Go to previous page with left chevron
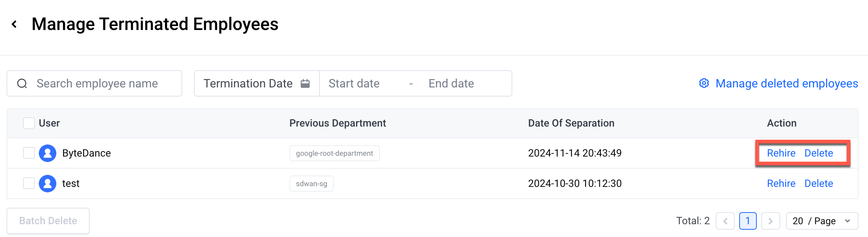The width and height of the screenshot is (868, 237). tap(725, 221)
